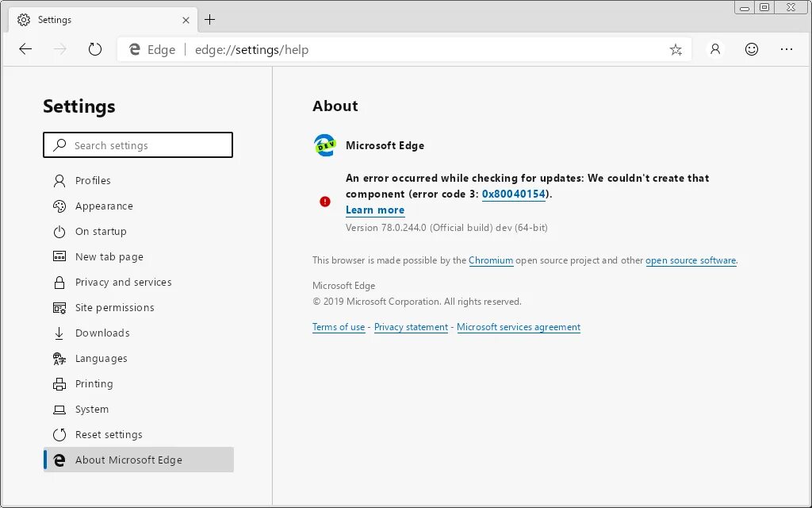Click the About heading
Viewport: 812px width, 508px height.
(335, 106)
